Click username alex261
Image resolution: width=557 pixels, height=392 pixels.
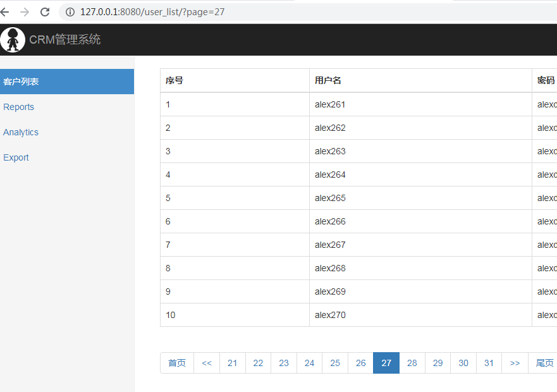pos(330,104)
